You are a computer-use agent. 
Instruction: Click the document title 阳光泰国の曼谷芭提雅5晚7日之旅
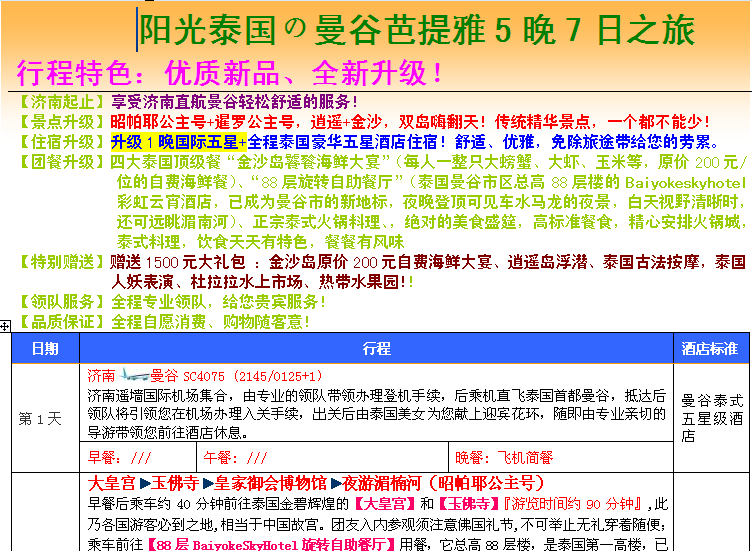click(x=416, y=31)
